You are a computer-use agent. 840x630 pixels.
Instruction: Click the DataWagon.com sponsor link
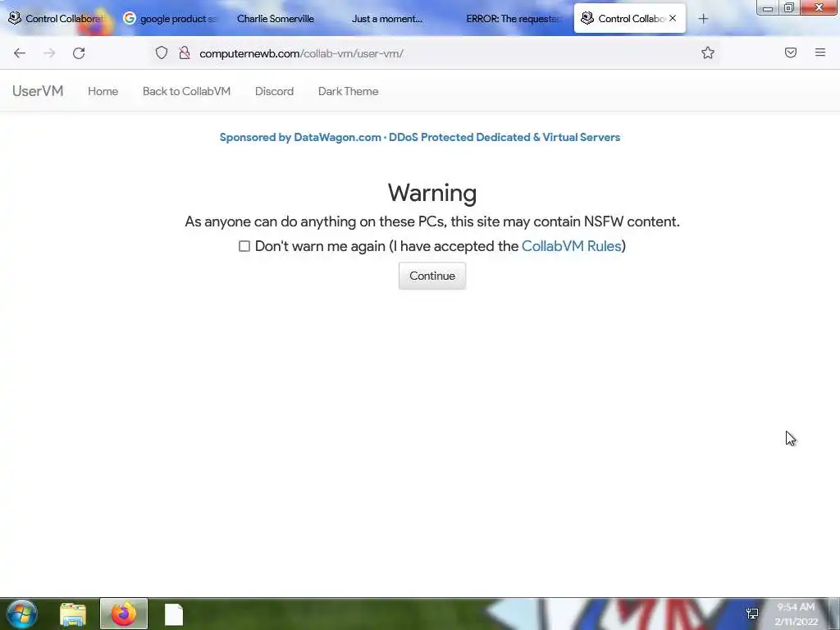point(420,137)
